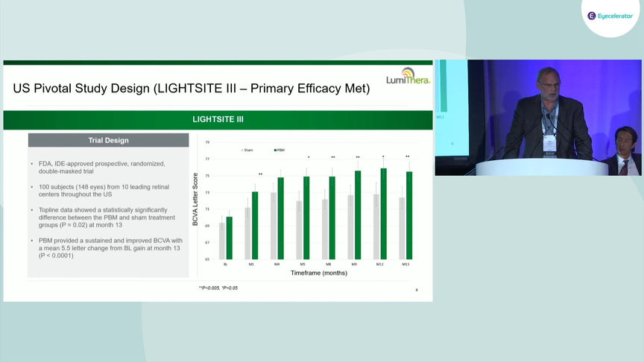Click the '65' y-axis tick value
Viewport: 644px width, 362px height.
point(207,259)
